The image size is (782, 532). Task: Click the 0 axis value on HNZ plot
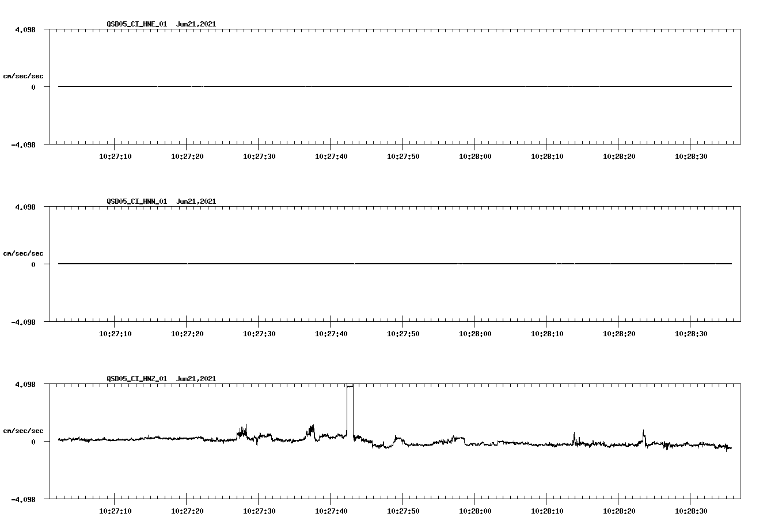33,442
